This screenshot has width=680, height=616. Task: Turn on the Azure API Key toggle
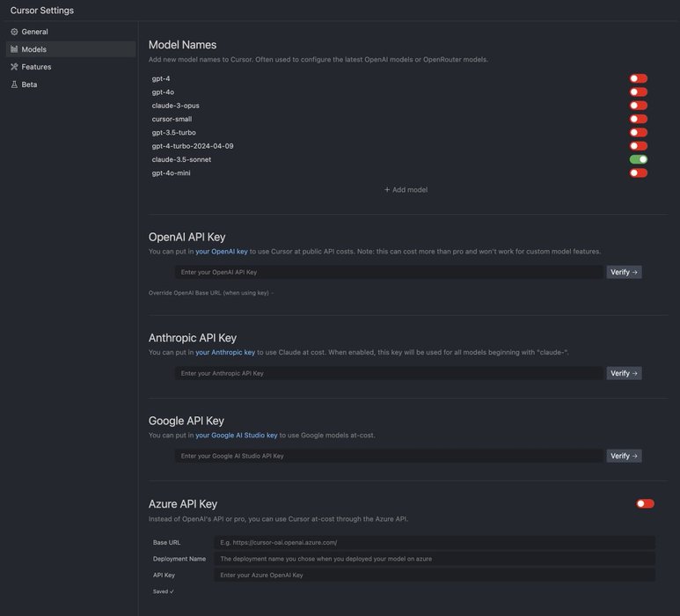[x=645, y=503]
